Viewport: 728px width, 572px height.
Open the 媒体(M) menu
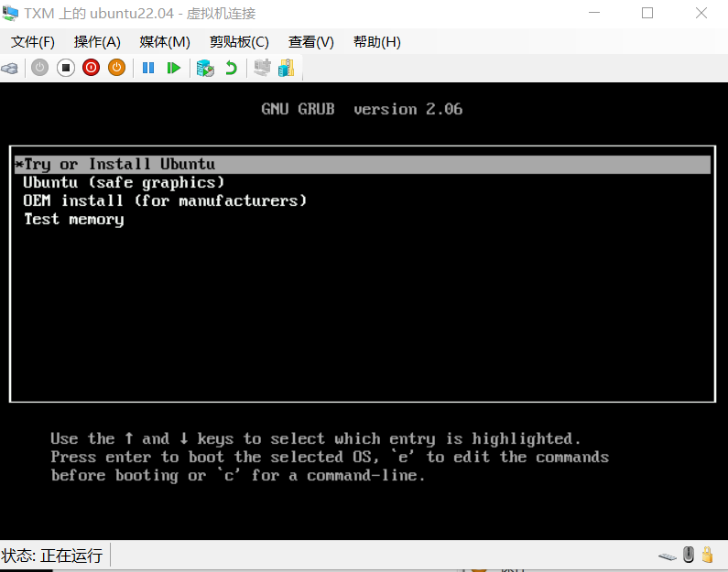coord(165,42)
